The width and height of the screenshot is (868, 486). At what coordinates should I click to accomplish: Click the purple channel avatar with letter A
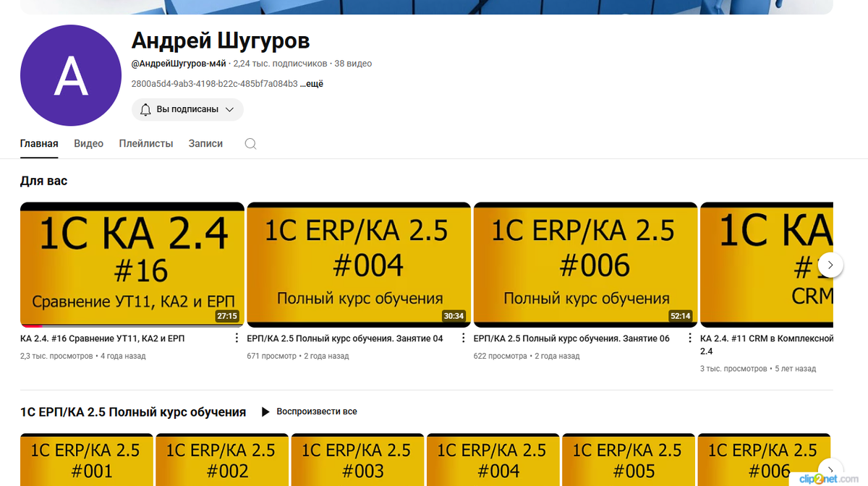tap(71, 75)
